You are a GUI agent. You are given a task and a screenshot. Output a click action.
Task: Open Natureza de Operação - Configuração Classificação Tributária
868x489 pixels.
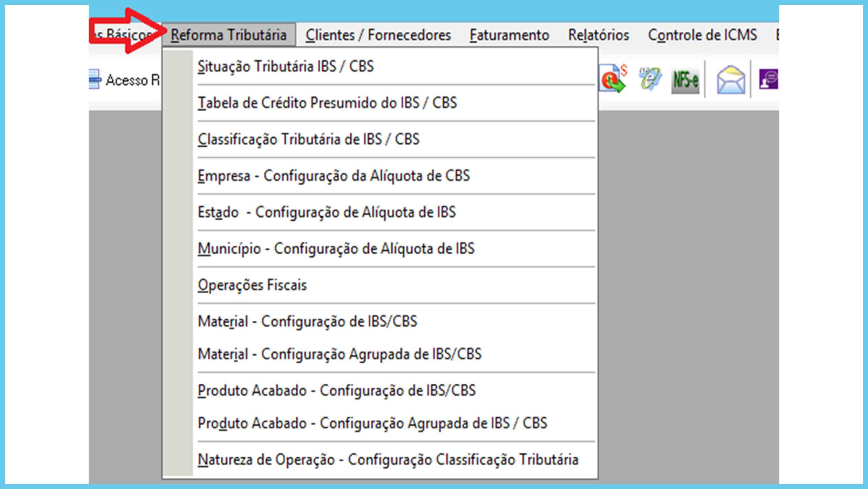[388, 460]
